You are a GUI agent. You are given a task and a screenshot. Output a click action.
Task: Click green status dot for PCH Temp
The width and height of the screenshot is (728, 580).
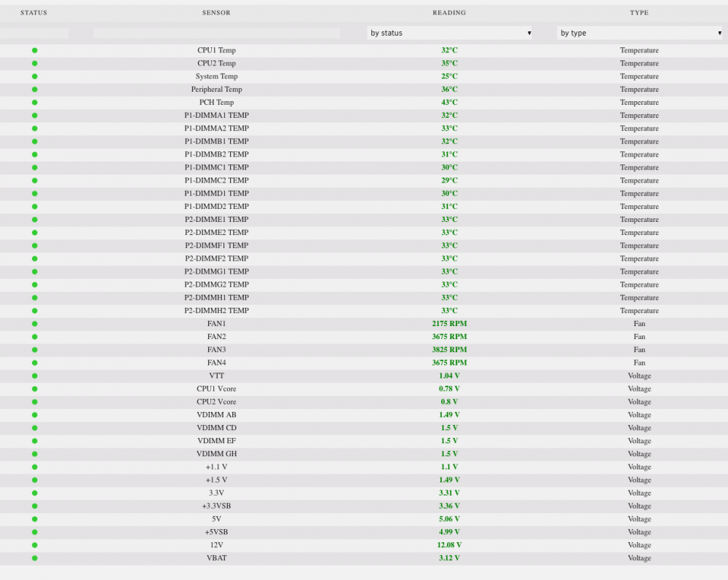click(x=34, y=102)
